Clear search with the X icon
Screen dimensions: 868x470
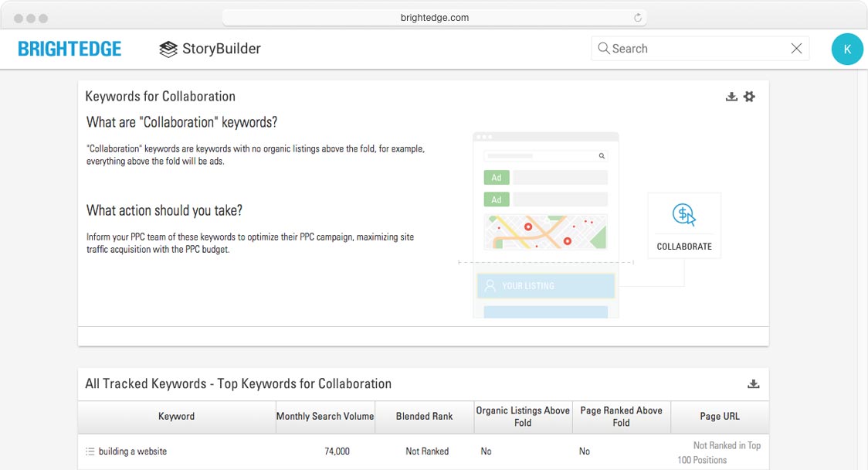[x=796, y=49]
